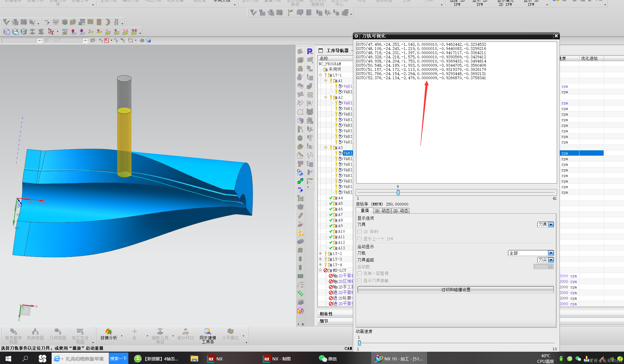Viewport: 624px width, 364px height.
Task: Click the 32/64 fraction toolbar icon
Action: point(116,22)
